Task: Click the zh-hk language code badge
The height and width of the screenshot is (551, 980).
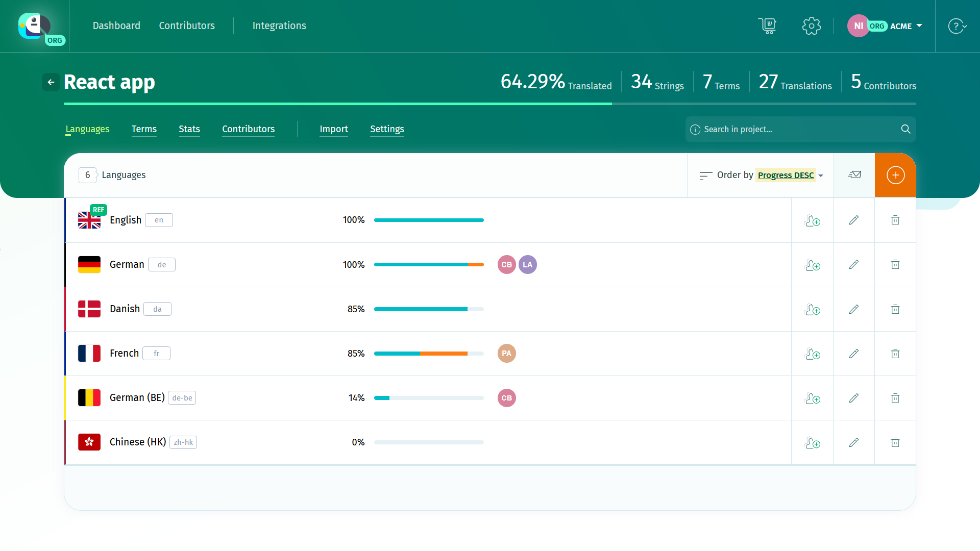Action: pos(183,442)
